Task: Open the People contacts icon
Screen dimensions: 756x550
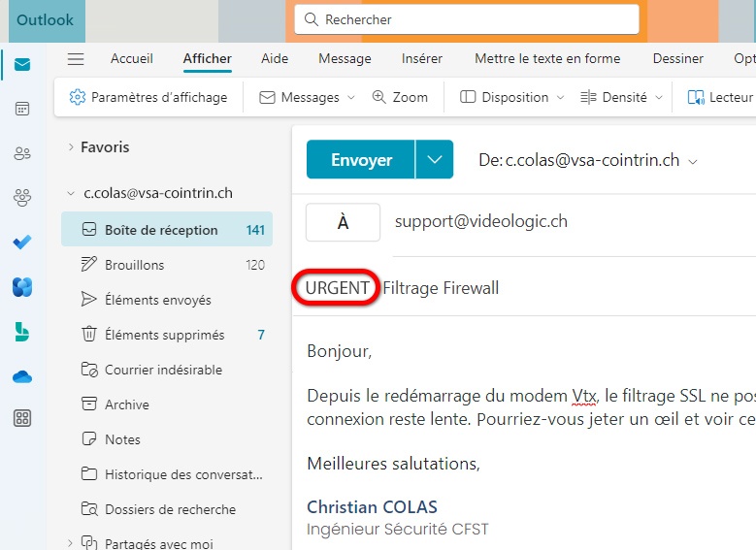Action: coord(22,153)
